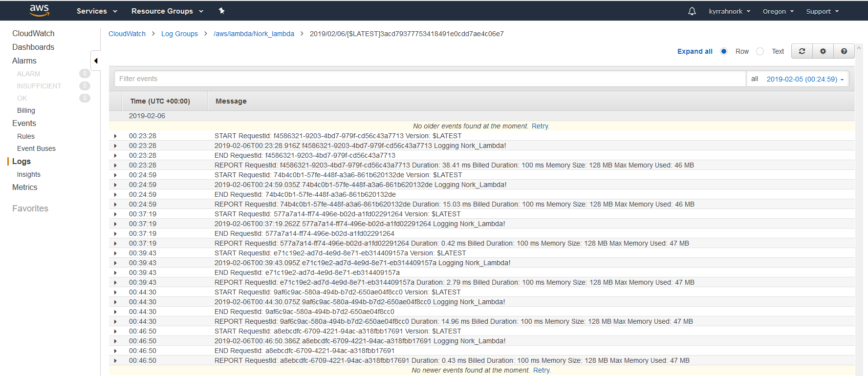
Task: Open the 2019-02-05 (00:24:59) time range dropdown
Action: [x=805, y=79]
